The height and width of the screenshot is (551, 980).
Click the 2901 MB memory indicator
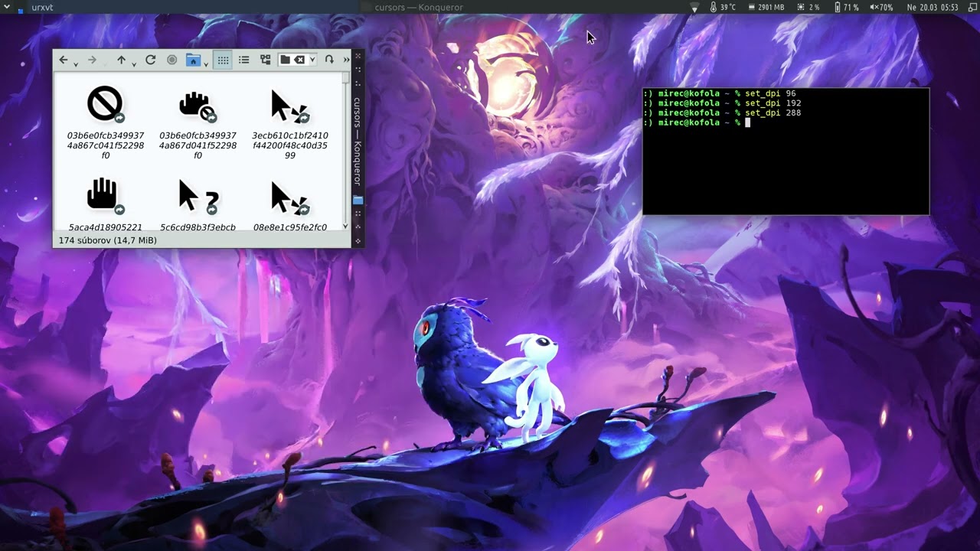coord(765,7)
